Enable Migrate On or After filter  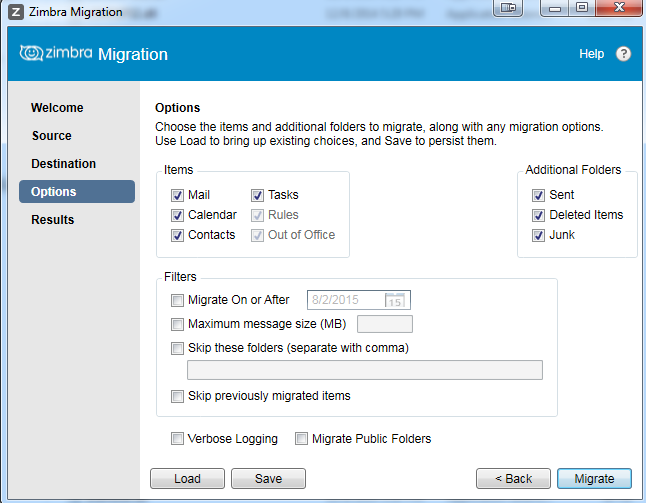coord(178,300)
